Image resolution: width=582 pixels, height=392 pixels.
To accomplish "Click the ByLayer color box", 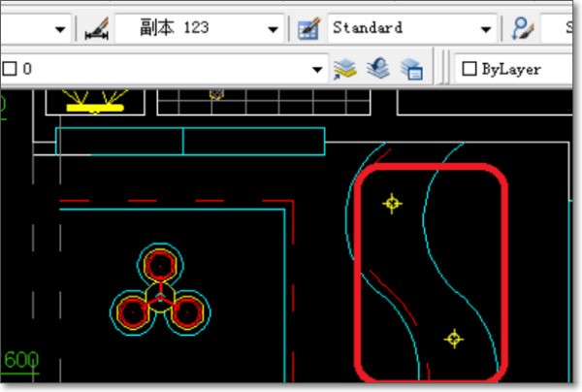I will point(469,69).
